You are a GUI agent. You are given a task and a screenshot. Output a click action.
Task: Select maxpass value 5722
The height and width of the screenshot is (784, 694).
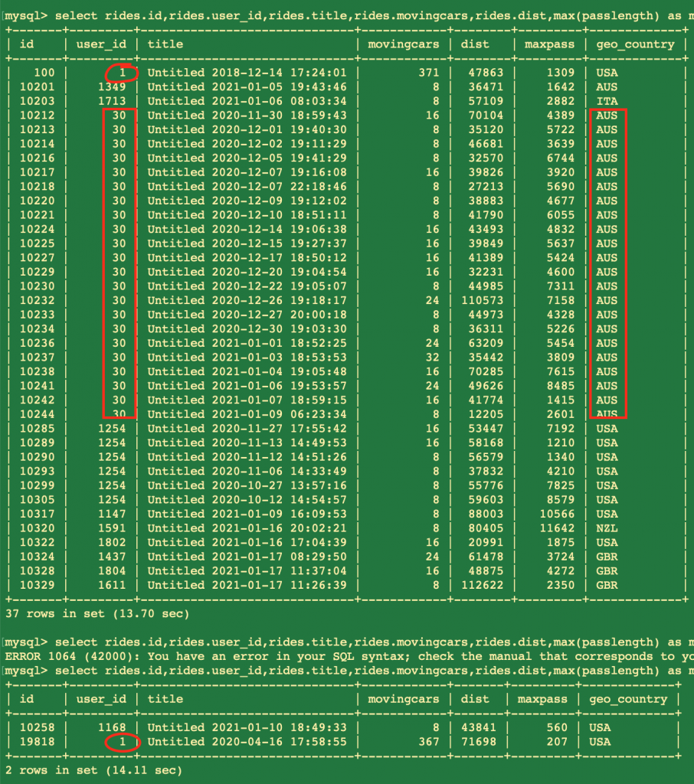561,129
